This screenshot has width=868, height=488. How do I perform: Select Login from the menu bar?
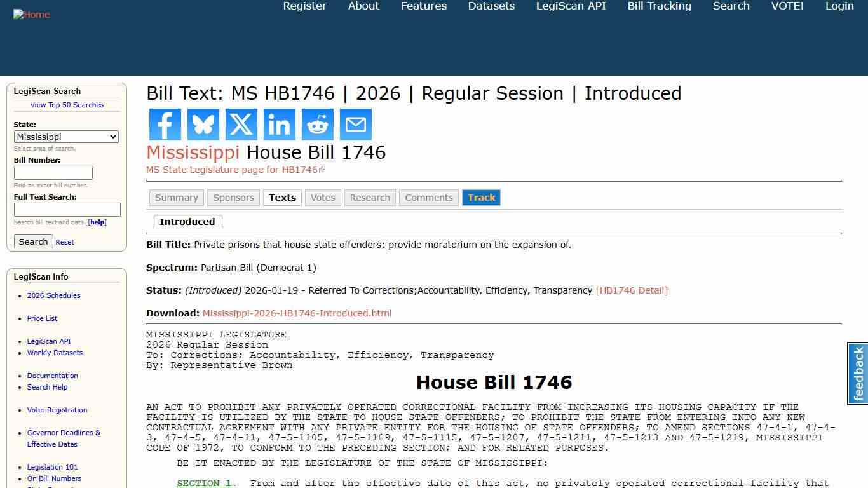click(839, 6)
